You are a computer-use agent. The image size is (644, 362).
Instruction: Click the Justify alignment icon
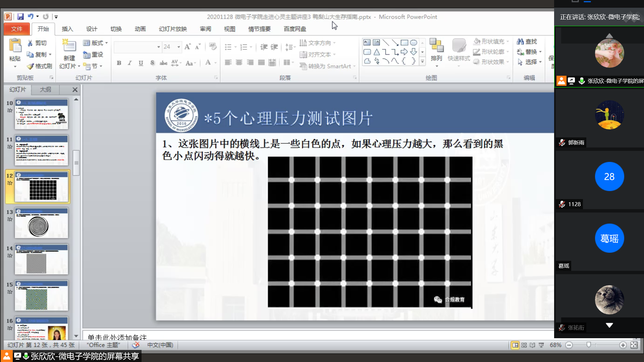tap(261, 63)
